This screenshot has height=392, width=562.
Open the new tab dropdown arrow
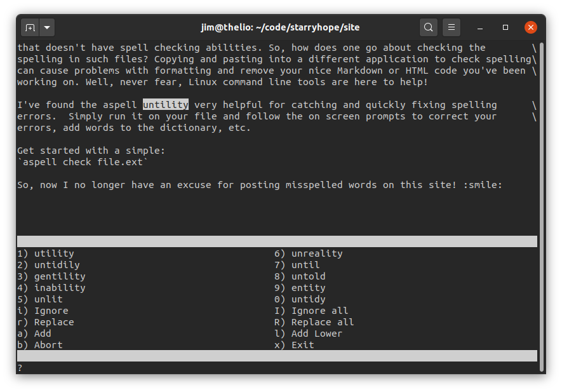pyautogui.click(x=48, y=27)
